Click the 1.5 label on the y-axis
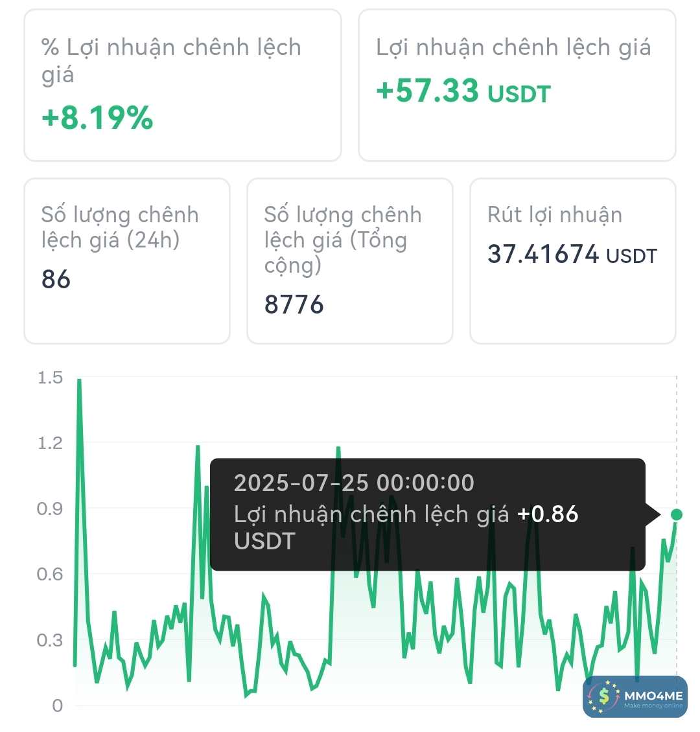This screenshot has height=732, width=700. point(50,378)
